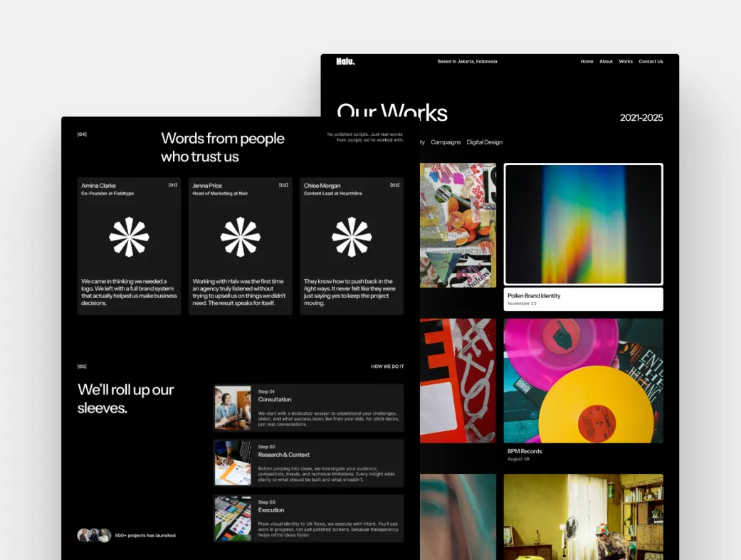Open the Home navigation link
Screen dimensions: 741x560
pos(587,61)
